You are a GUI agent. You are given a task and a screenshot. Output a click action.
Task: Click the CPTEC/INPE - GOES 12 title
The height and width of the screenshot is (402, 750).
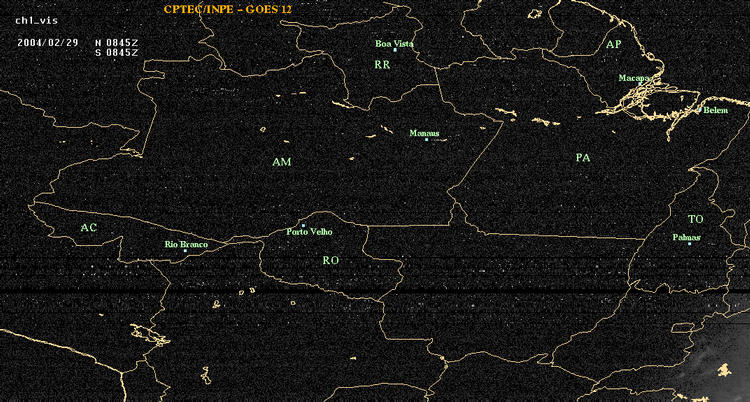click(228, 9)
